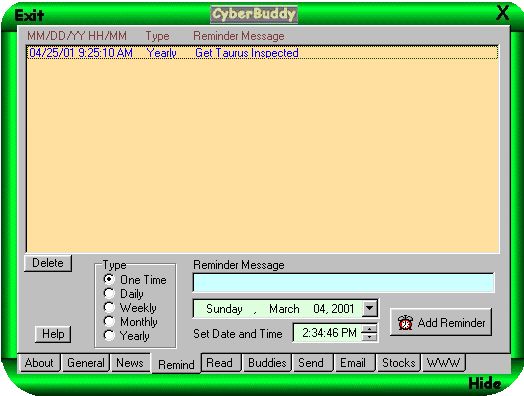Open the Email tab
524x396 pixels.
tap(353, 363)
